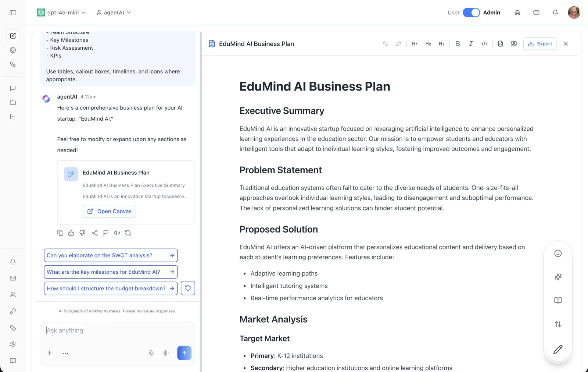Image resolution: width=588 pixels, height=372 pixels.
Task: Toggle the User/Admin switch
Action: 471,13
